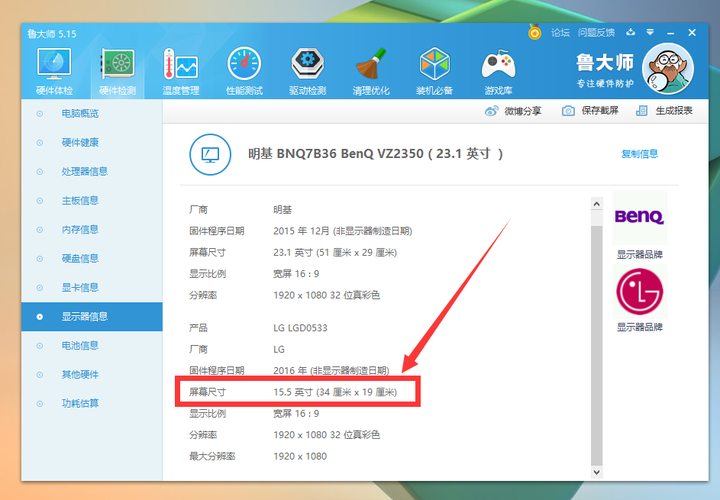
Task: Launch 性能测试 performance test
Action: click(244, 71)
